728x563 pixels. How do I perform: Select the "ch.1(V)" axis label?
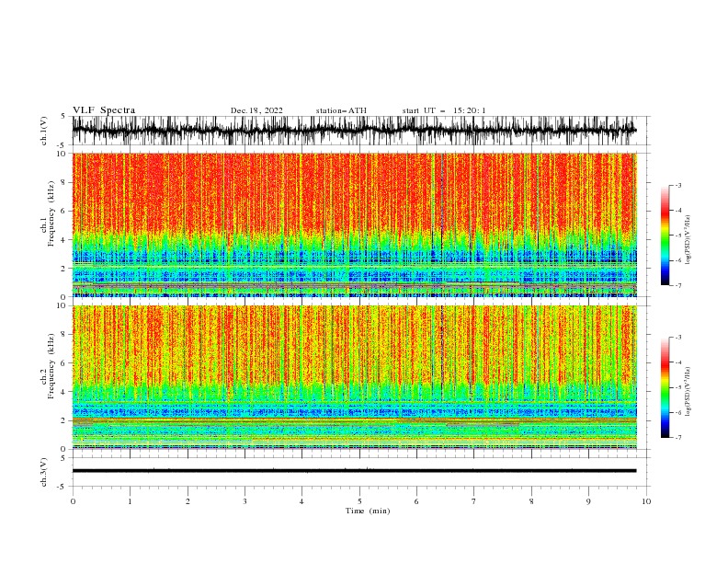pos(44,131)
